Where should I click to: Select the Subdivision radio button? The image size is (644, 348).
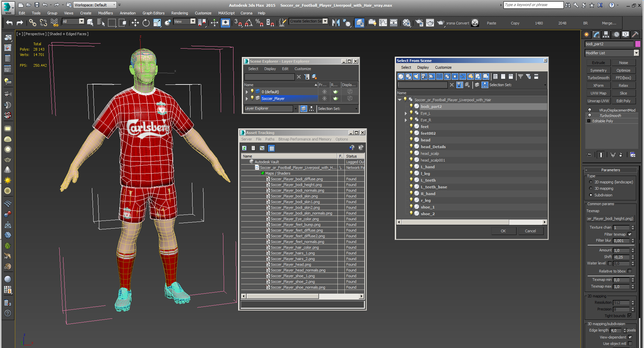pos(590,195)
